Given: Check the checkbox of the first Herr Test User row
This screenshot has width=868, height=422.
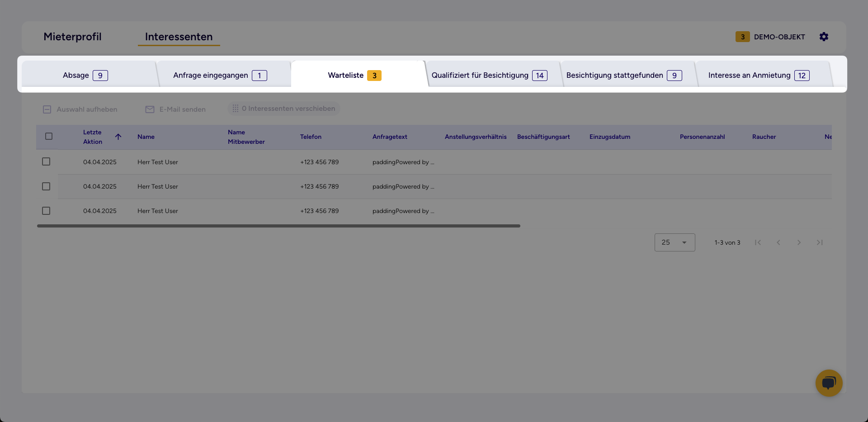Looking at the screenshot, I should point(46,161).
